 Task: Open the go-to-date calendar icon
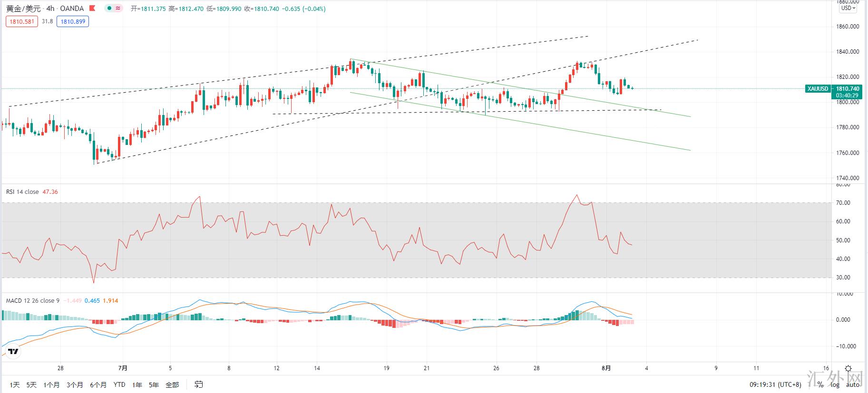(199, 384)
